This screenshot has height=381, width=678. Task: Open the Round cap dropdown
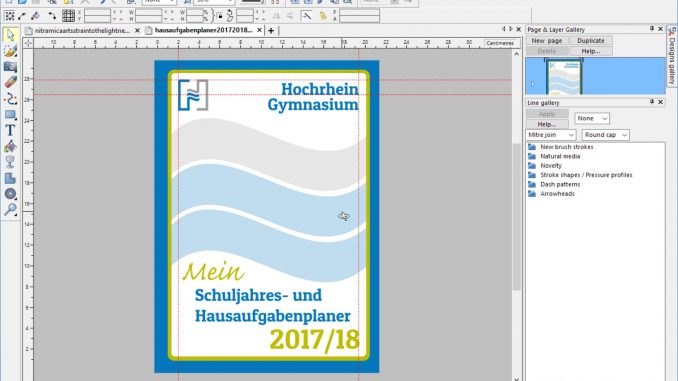click(605, 135)
